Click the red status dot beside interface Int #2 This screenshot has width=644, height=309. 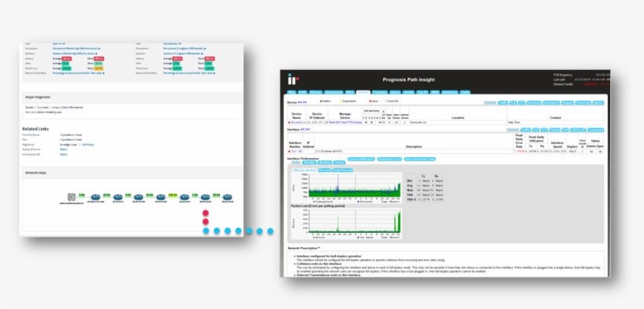tap(289, 152)
